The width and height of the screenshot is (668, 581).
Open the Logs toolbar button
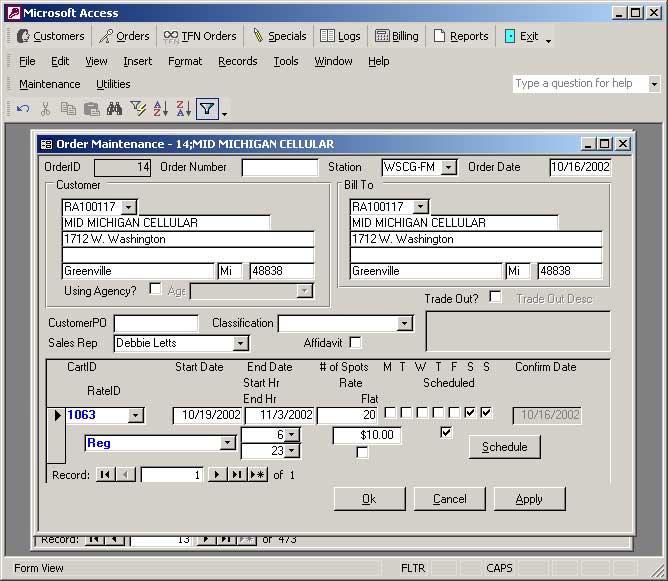(340, 36)
